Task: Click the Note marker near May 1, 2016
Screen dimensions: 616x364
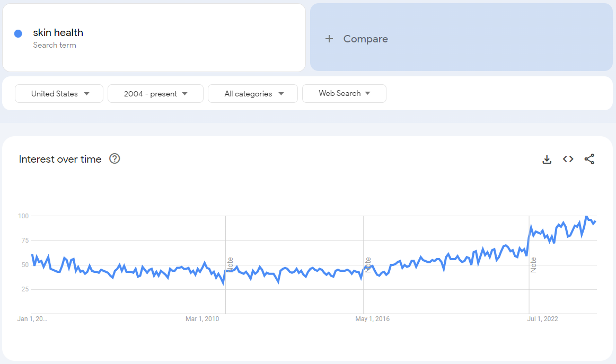Action: click(x=368, y=265)
